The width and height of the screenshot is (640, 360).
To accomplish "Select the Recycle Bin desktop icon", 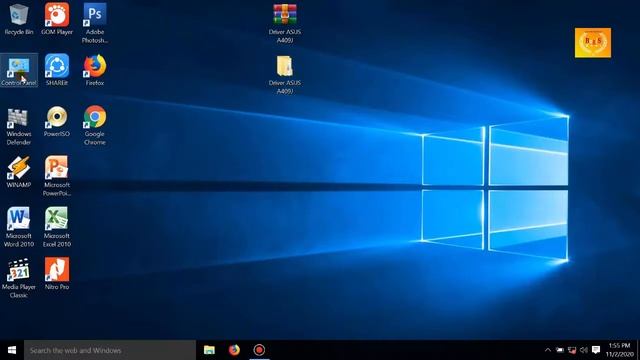I will tap(19, 19).
